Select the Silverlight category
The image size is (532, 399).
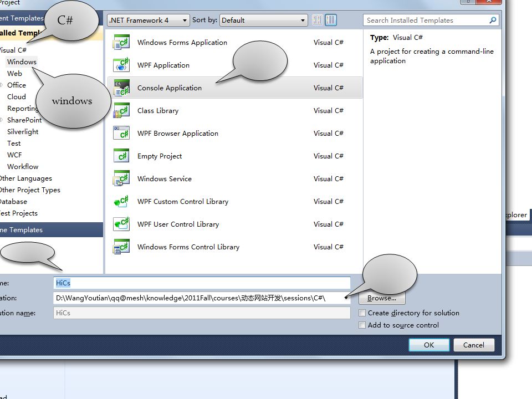click(23, 132)
